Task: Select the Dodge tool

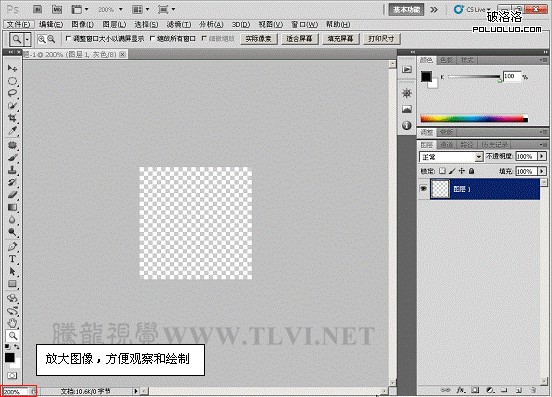Action: (12, 232)
